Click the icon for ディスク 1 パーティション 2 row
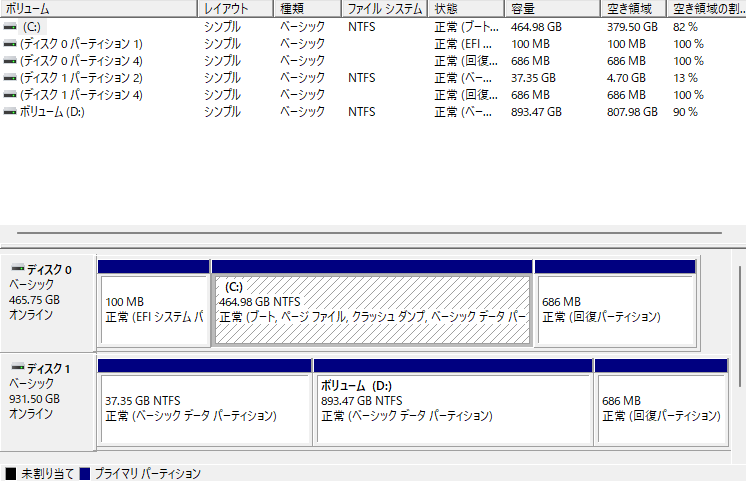Image resolution: width=746 pixels, height=481 pixels. coord(9,78)
